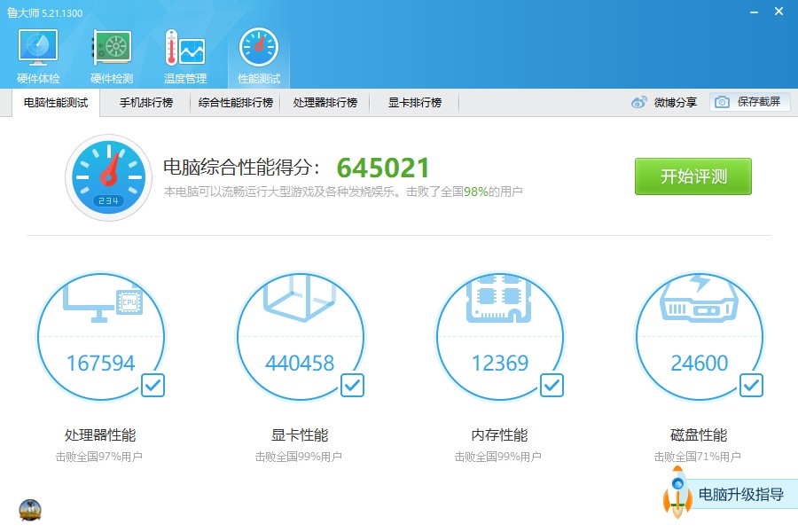Click the speedometer gauge icon beside the total score
The image size is (798, 532).
[108, 176]
